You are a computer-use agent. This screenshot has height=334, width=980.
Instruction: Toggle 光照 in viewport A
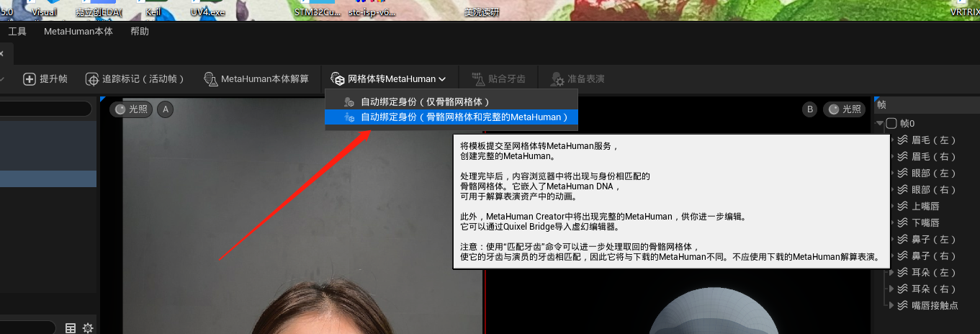[x=130, y=109]
